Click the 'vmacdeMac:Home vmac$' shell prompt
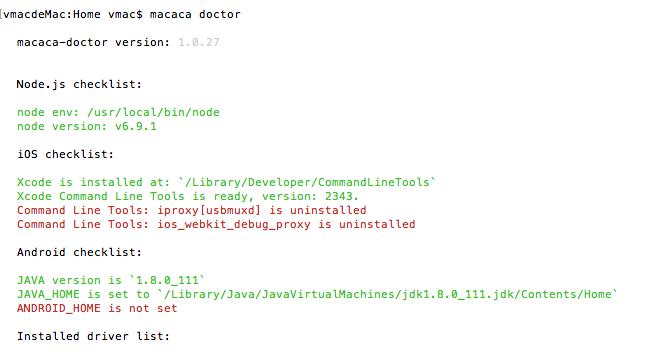The width and height of the screenshot is (664, 364). point(73,14)
